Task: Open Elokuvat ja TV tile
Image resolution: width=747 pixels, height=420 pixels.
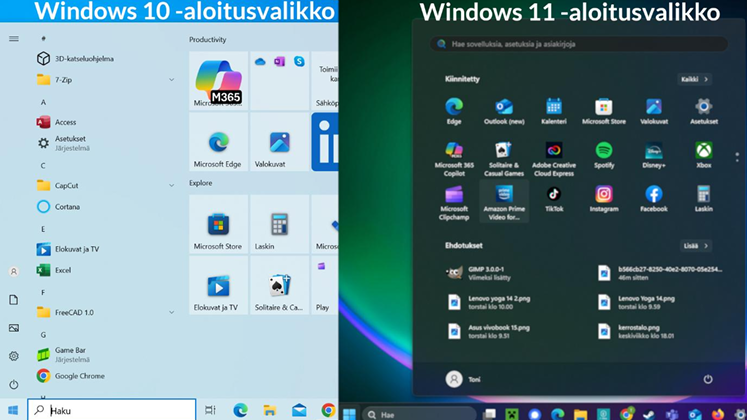Action: coord(218,285)
